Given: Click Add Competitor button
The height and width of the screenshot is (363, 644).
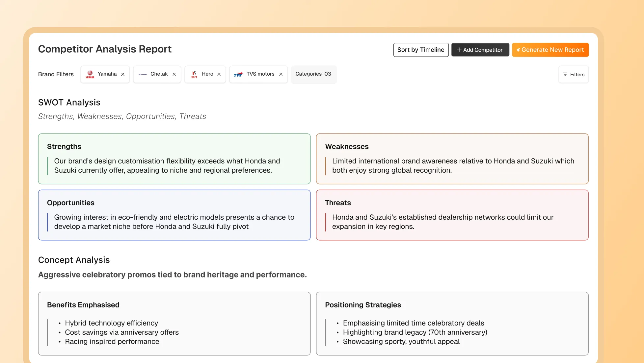Looking at the screenshot, I should pyautogui.click(x=480, y=50).
